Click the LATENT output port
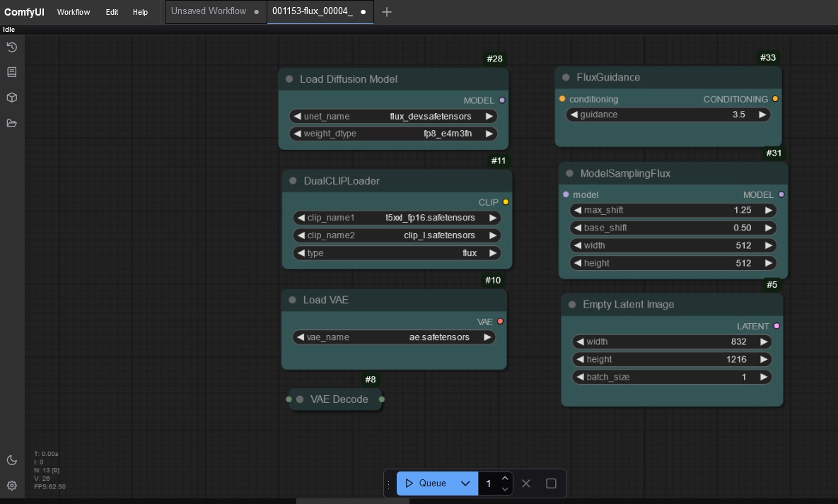The height and width of the screenshot is (504, 838). pos(776,326)
